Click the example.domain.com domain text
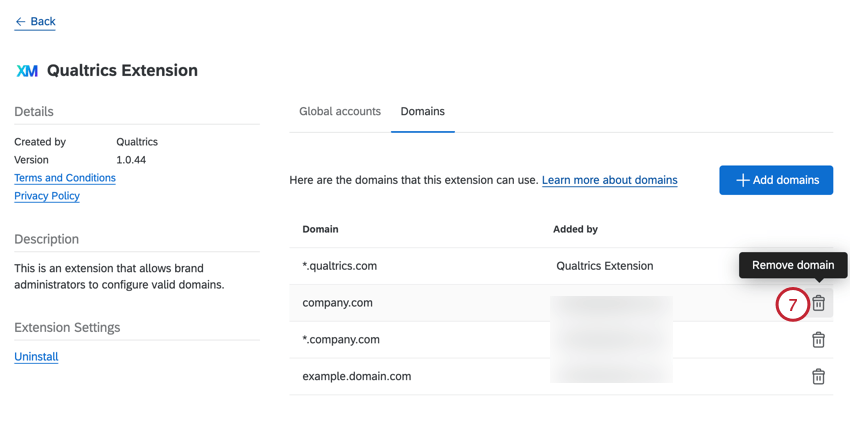Viewport: 850px width, 425px height. [357, 376]
